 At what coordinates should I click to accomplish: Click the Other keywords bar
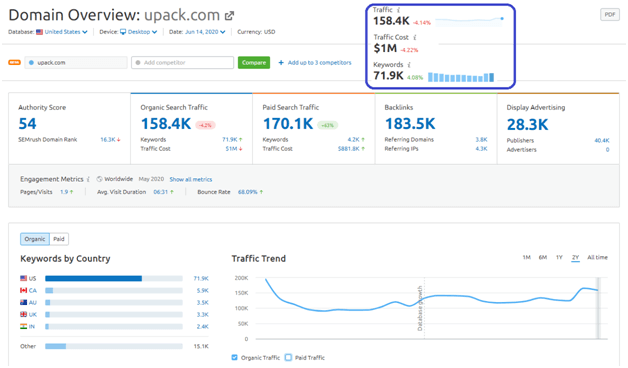(x=114, y=346)
